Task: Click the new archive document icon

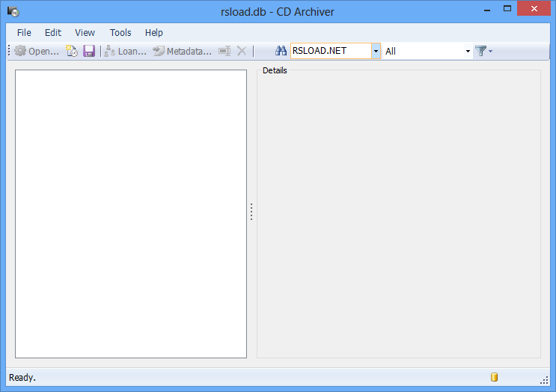Action: (x=72, y=51)
